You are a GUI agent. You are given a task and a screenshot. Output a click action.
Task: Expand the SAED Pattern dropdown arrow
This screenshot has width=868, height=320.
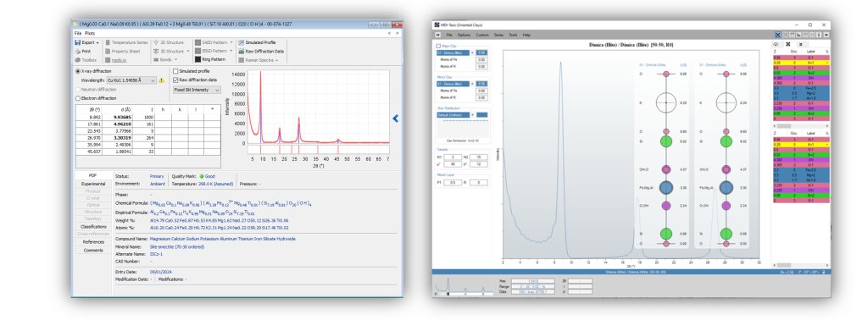231,42
